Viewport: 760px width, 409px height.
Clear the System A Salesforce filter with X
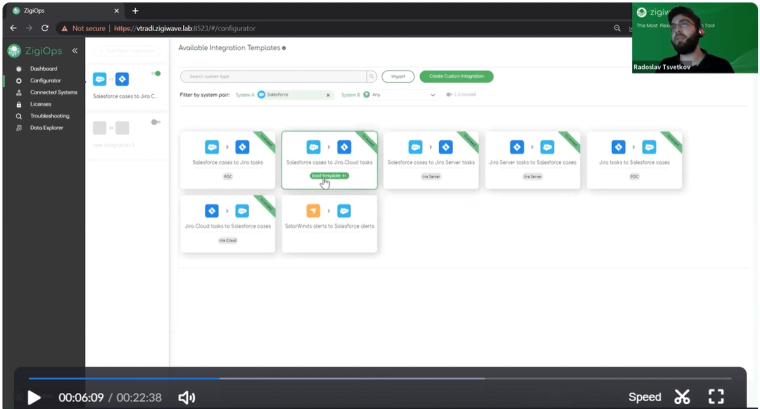(x=328, y=95)
